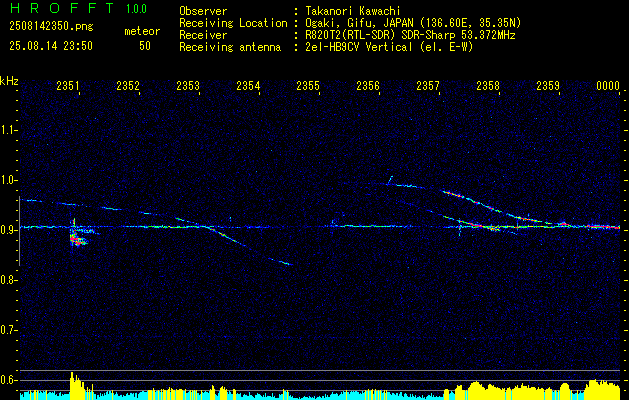This screenshot has height=400, width=629.
Task: Click the date text 25.08.14 23:50
Action: tap(51, 46)
